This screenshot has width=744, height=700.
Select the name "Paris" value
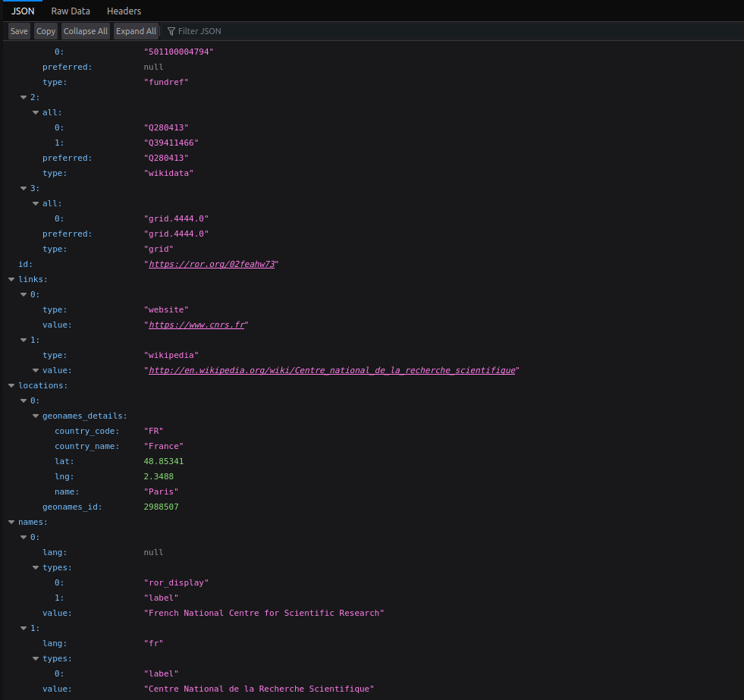coord(161,491)
